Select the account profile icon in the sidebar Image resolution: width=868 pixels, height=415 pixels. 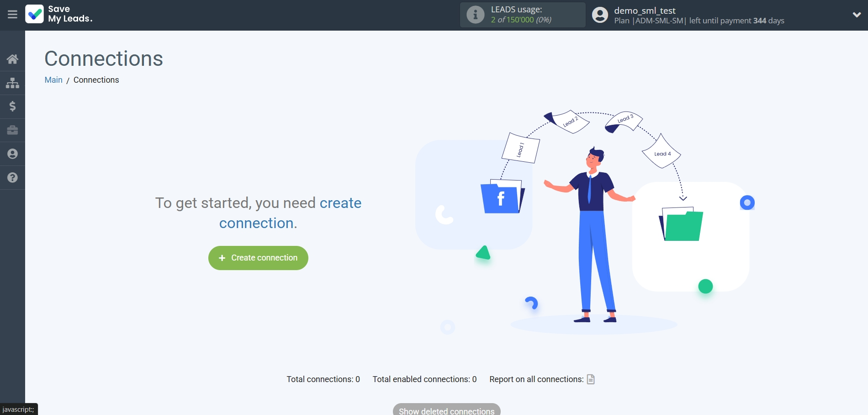pyautogui.click(x=12, y=154)
